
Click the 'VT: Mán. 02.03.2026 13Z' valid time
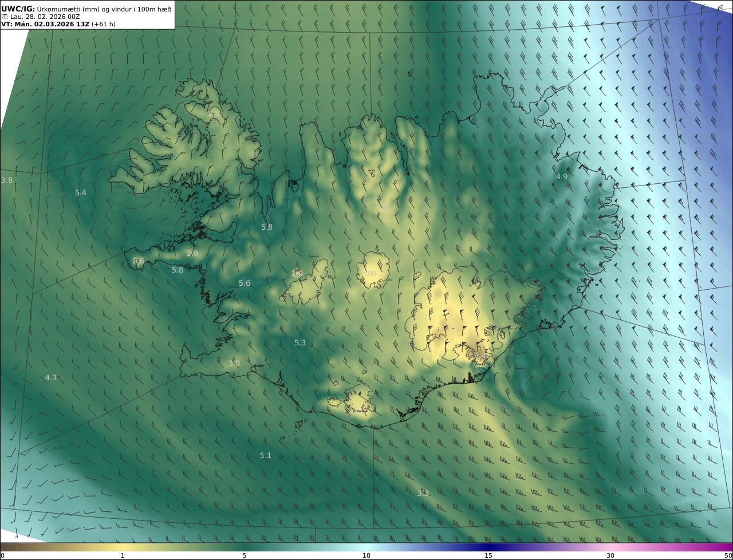pyautogui.click(x=45, y=25)
